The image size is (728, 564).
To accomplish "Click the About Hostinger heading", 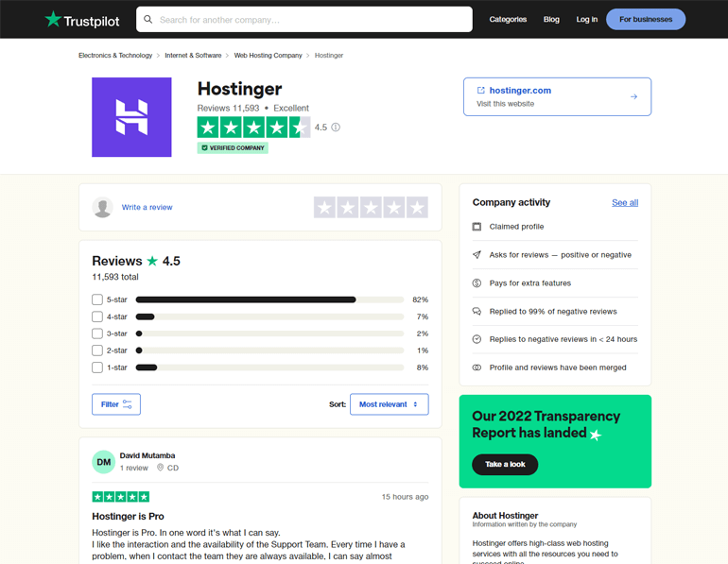I will 505,515.
